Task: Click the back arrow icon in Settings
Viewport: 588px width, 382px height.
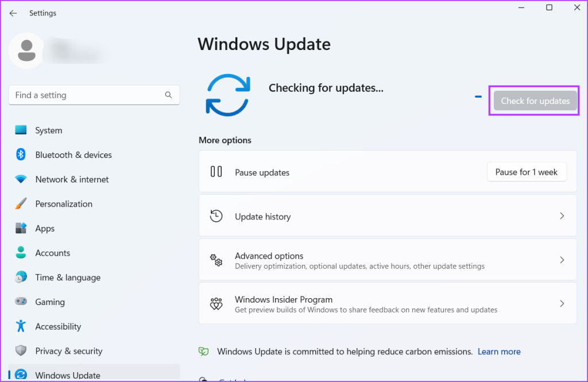Action: tap(13, 13)
